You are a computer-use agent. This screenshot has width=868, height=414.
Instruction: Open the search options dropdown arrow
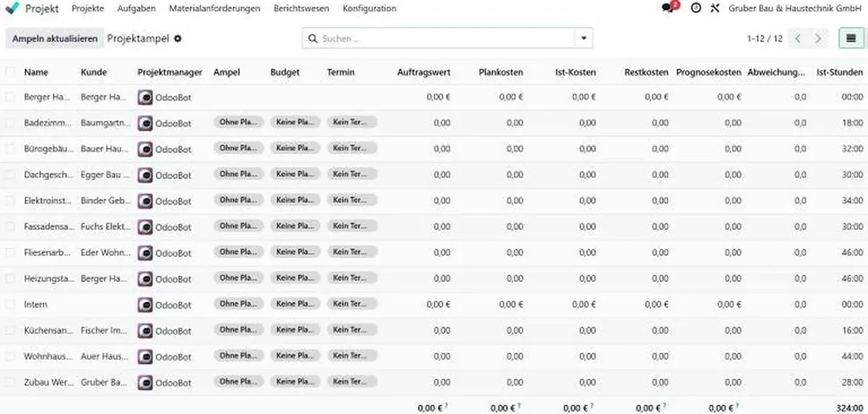coord(583,39)
